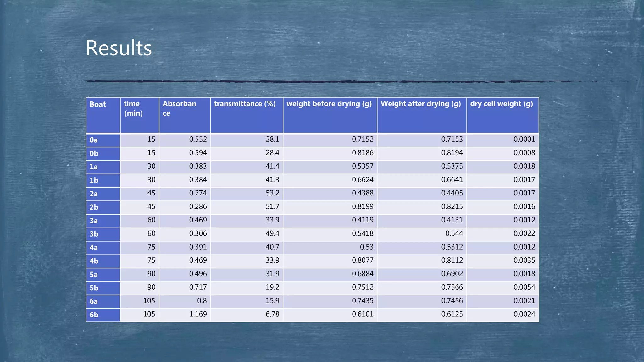Click the time (min) column header

(133, 108)
